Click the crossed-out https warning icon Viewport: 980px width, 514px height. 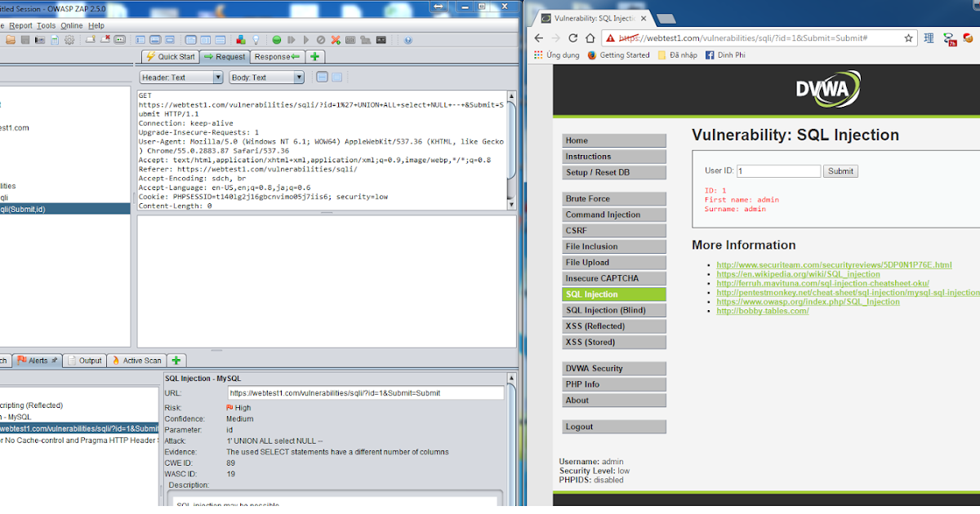click(x=609, y=36)
